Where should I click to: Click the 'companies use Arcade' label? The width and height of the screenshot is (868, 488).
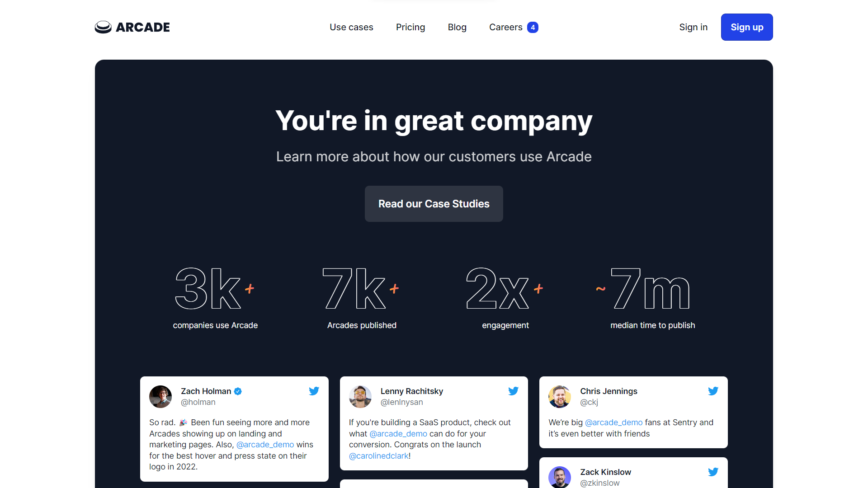pyautogui.click(x=215, y=325)
